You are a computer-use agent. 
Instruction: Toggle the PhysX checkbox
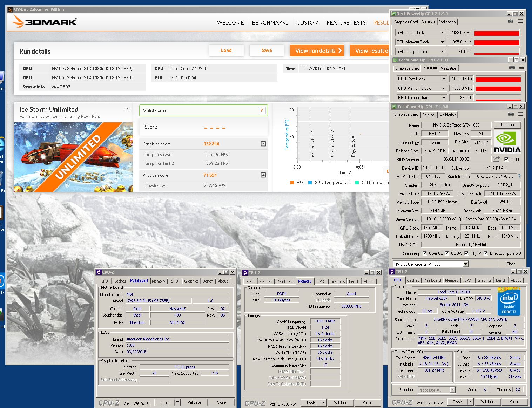466,253
